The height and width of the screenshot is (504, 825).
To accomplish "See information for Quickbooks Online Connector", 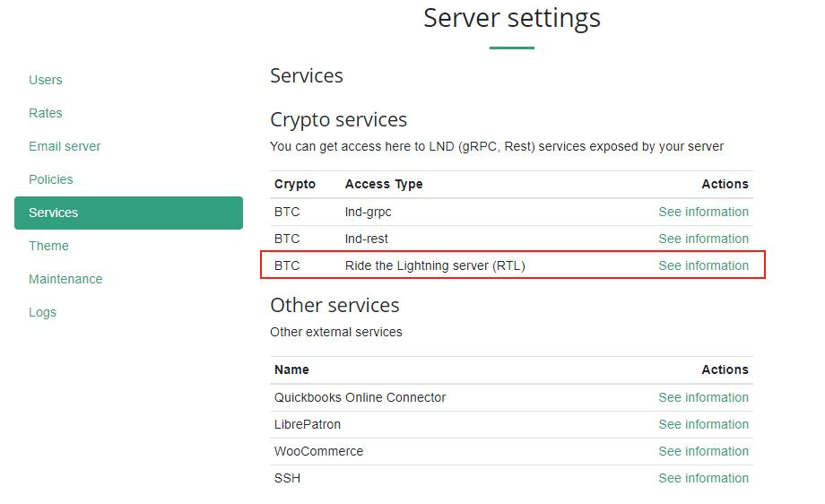I will tap(703, 397).
